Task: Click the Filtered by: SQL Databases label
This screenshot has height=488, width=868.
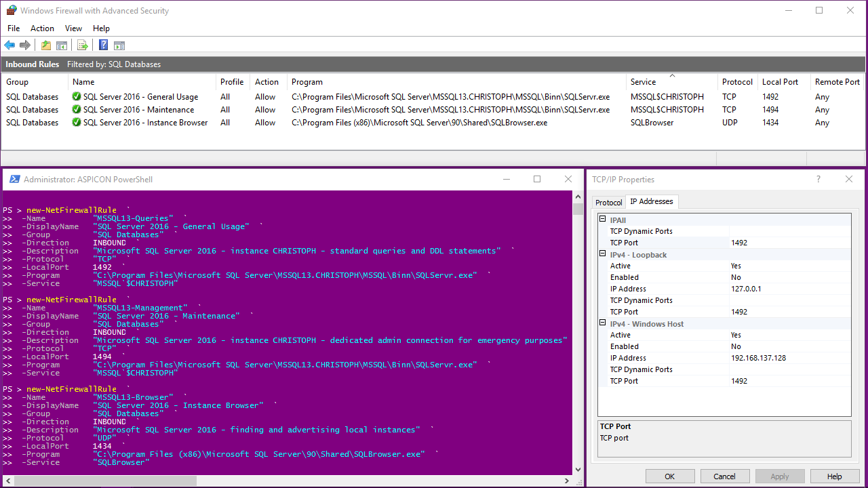Action: pos(114,64)
